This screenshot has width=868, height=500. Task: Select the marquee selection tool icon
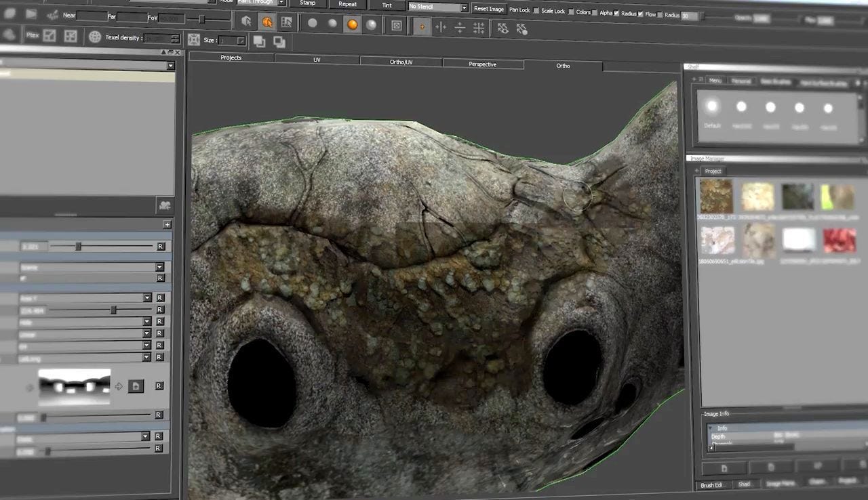click(288, 22)
